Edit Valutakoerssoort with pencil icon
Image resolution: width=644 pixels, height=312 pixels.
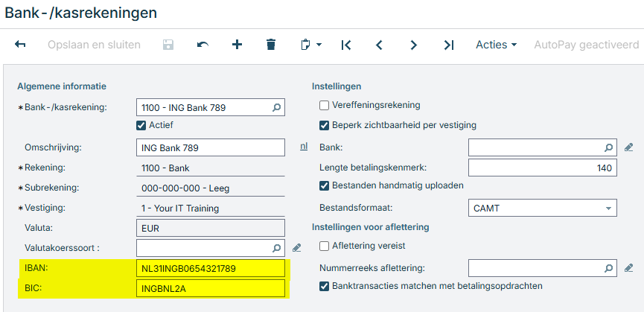pyautogui.click(x=296, y=248)
